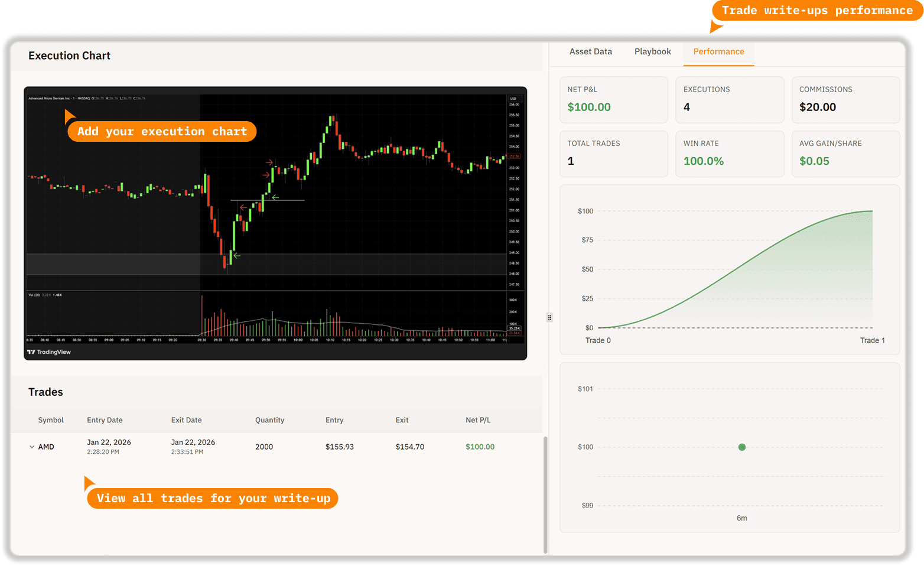Viewport: 924px width, 566px height.
Task: Click the NET P&L card value $100.00
Action: (x=589, y=107)
